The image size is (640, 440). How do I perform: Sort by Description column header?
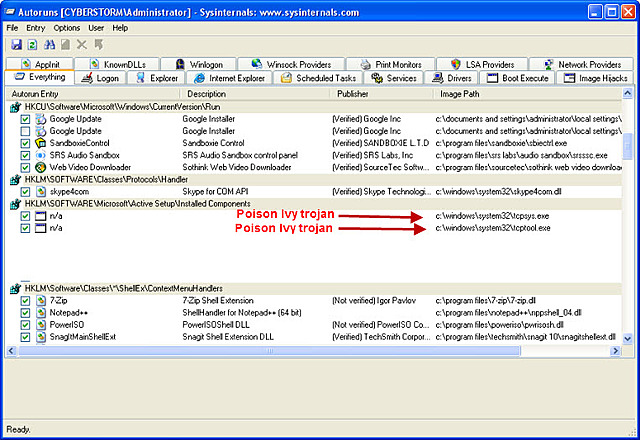tap(255, 94)
